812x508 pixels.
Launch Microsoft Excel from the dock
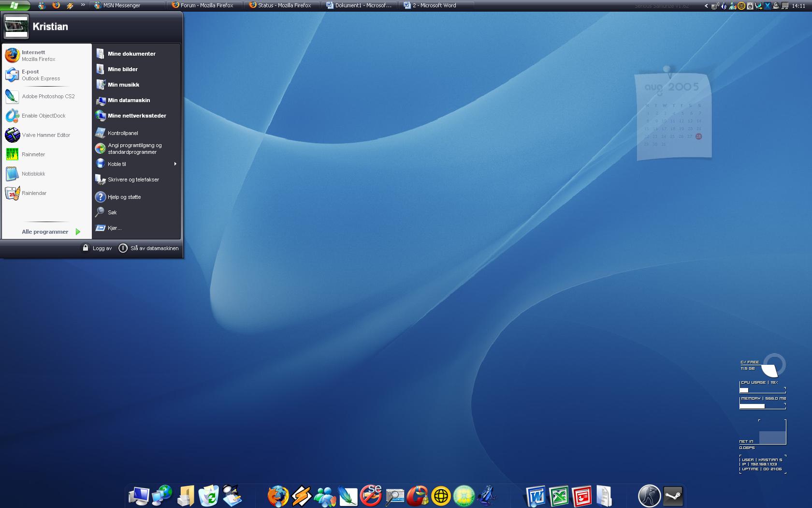pos(559,496)
